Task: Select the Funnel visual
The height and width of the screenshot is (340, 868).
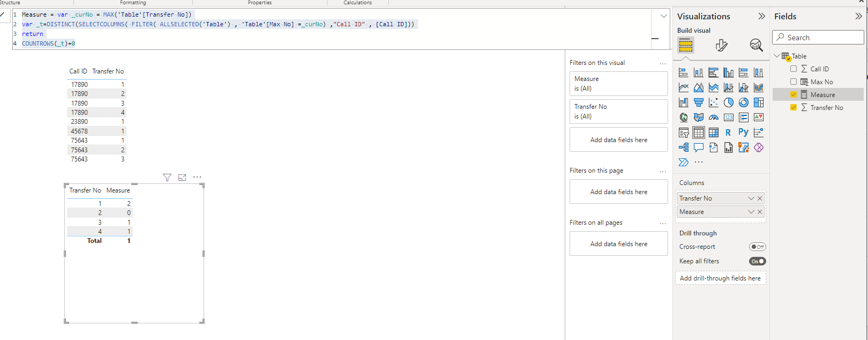Action: [x=699, y=102]
